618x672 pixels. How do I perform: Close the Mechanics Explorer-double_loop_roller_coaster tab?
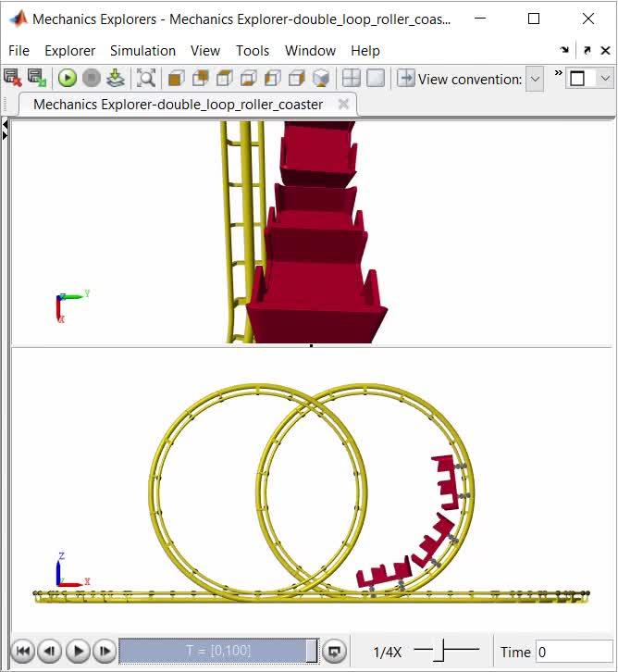tap(343, 105)
